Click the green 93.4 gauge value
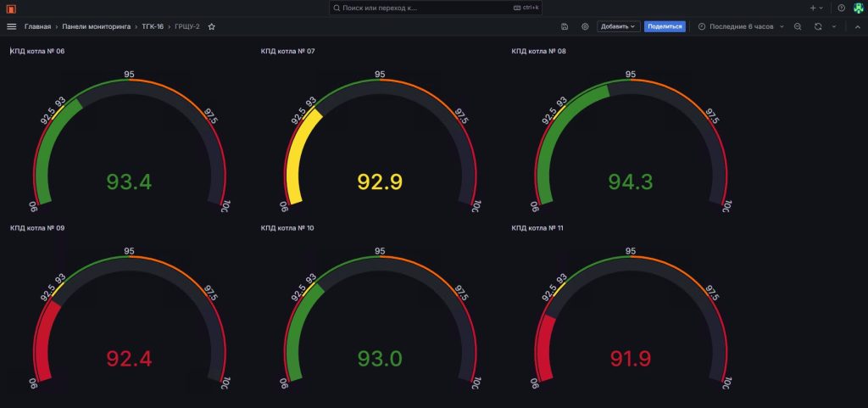 129,182
